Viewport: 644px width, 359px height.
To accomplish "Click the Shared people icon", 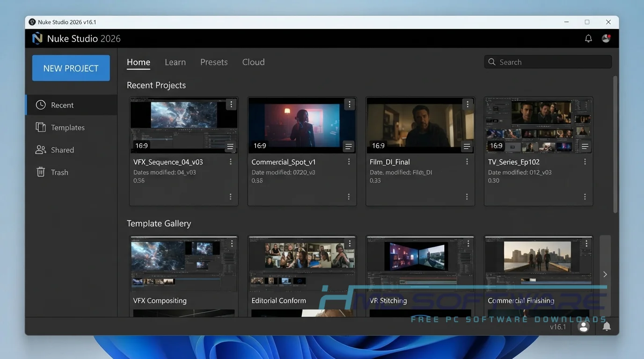I will [41, 150].
